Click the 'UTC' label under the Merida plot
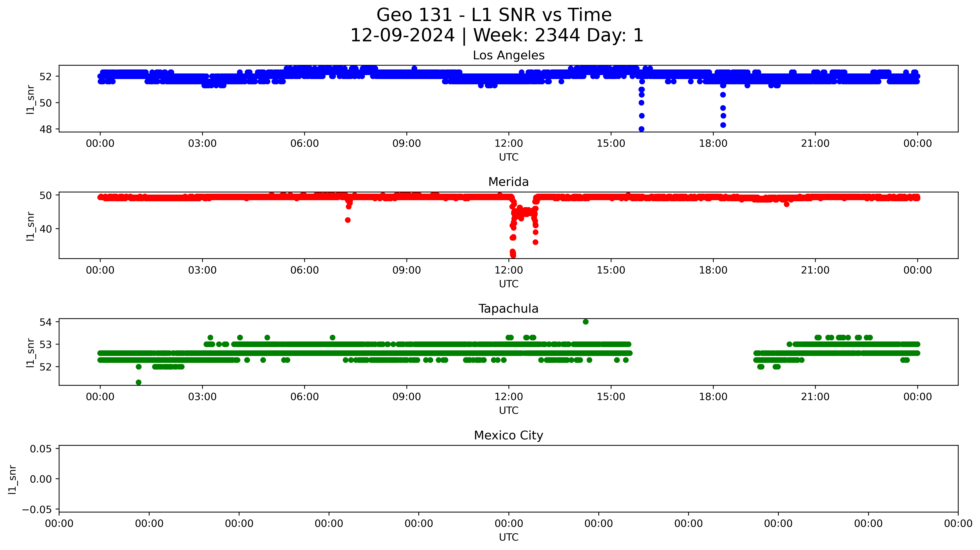The width and height of the screenshot is (980, 550). pos(509,284)
